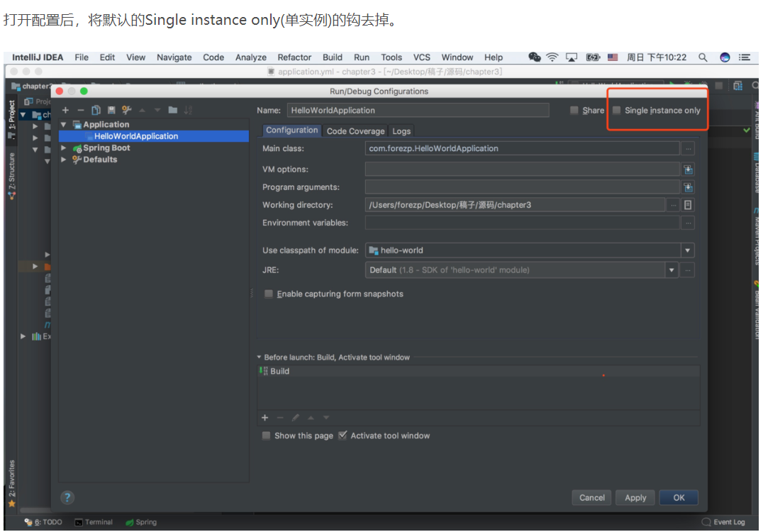The image size is (763, 532).
Task: Edit Before launch task pencil icon
Action: click(x=296, y=418)
